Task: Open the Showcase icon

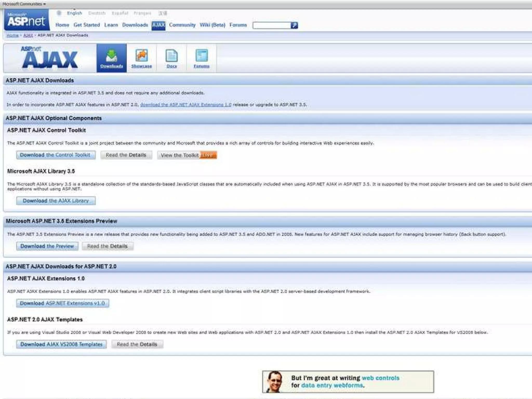Action: click(141, 58)
